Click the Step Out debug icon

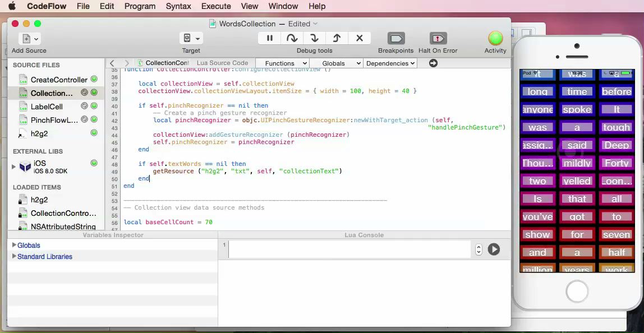tap(337, 38)
